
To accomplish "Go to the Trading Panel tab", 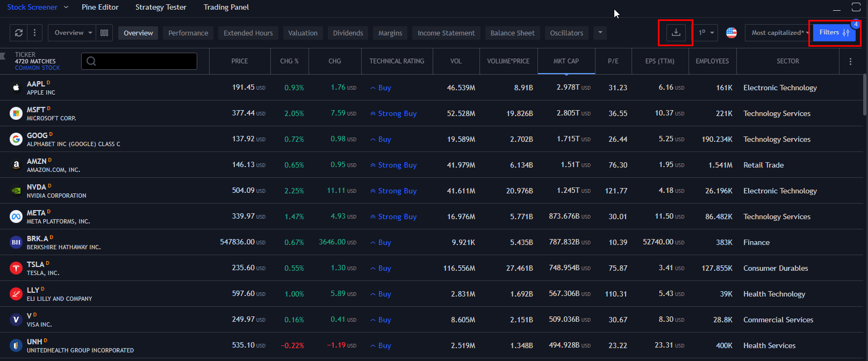I will 226,7.
